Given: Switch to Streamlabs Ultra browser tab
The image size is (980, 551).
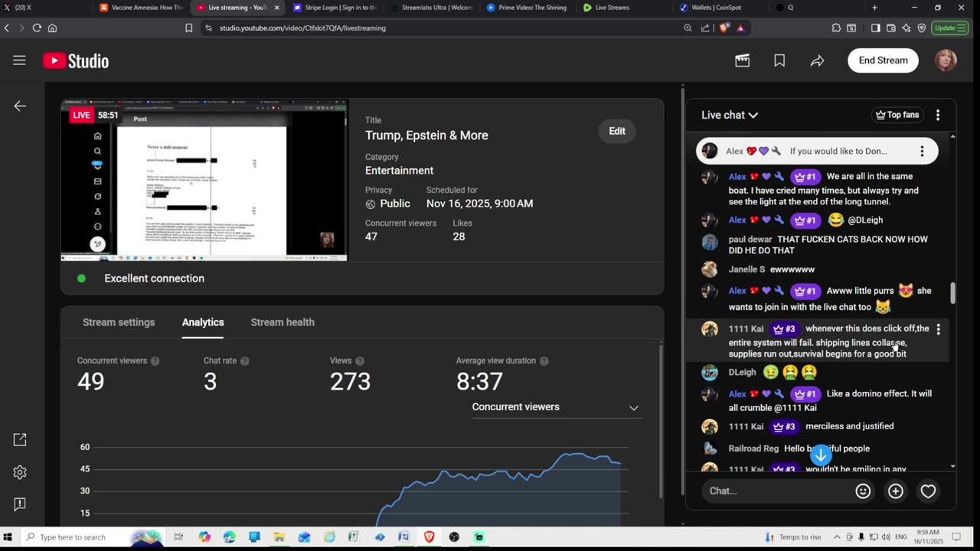Looking at the screenshot, I should pos(431,8).
